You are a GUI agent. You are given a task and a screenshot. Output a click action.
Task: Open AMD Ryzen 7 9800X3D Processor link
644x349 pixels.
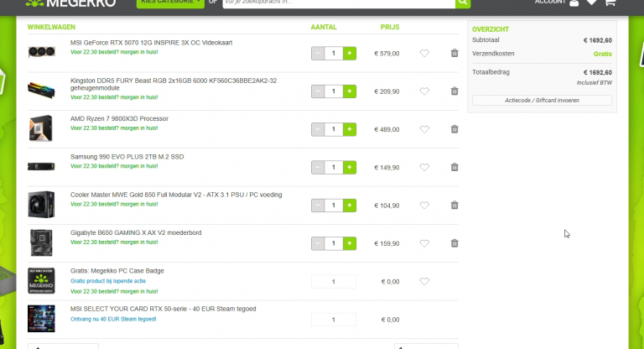click(x=119, y=119)
